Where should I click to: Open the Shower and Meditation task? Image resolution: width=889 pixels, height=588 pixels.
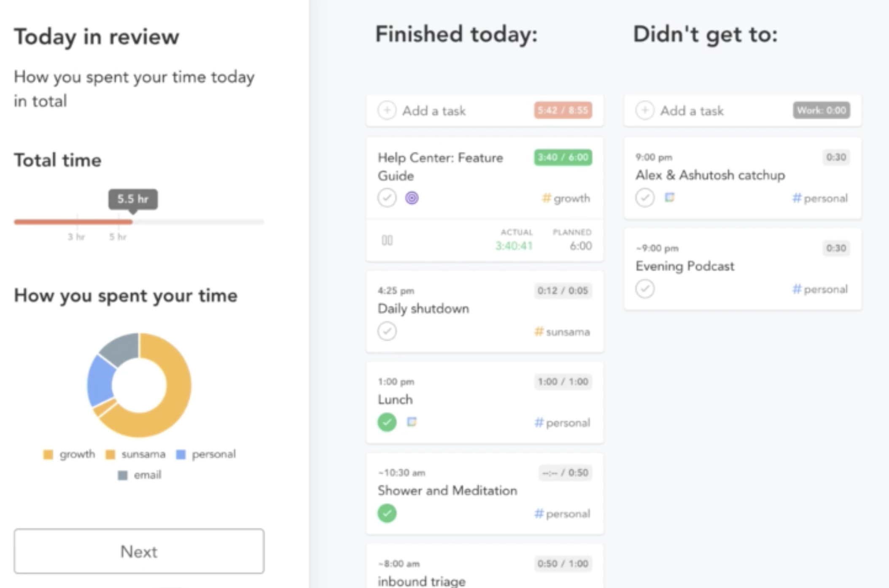(x=485, y=494)
